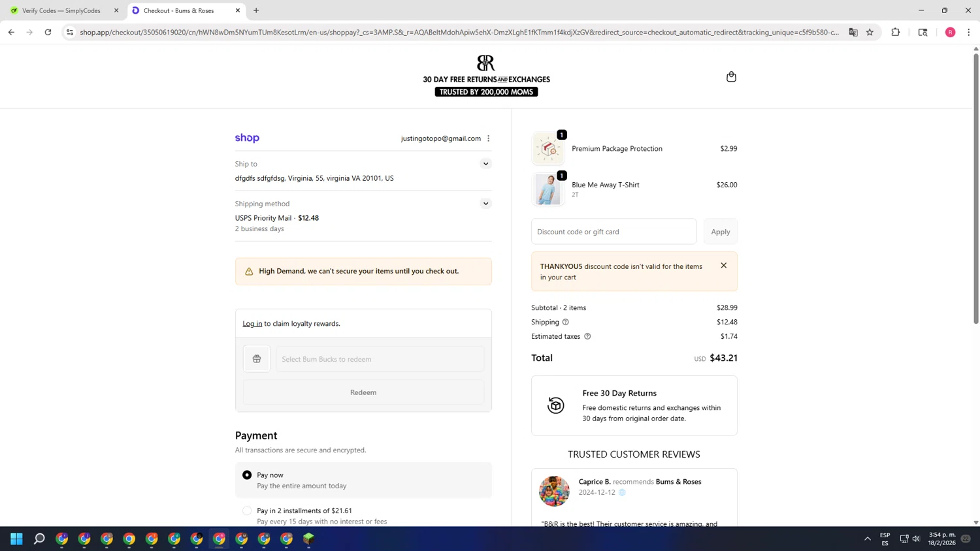Click Caprice B. reviewer avatar
The width and height of the screenshot is (980, 551).
[554, 491]
